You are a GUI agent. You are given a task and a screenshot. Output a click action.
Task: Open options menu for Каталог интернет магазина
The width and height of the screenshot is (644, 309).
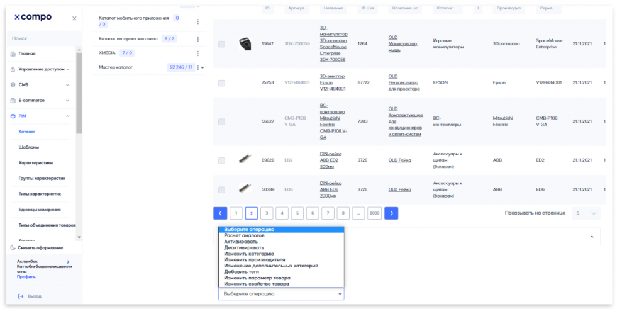click(197, 39)
